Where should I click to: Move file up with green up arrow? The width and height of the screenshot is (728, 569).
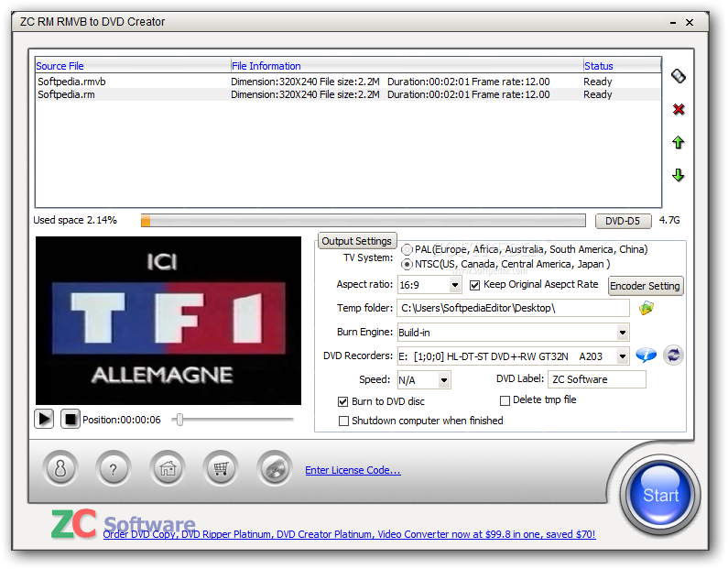679,142
